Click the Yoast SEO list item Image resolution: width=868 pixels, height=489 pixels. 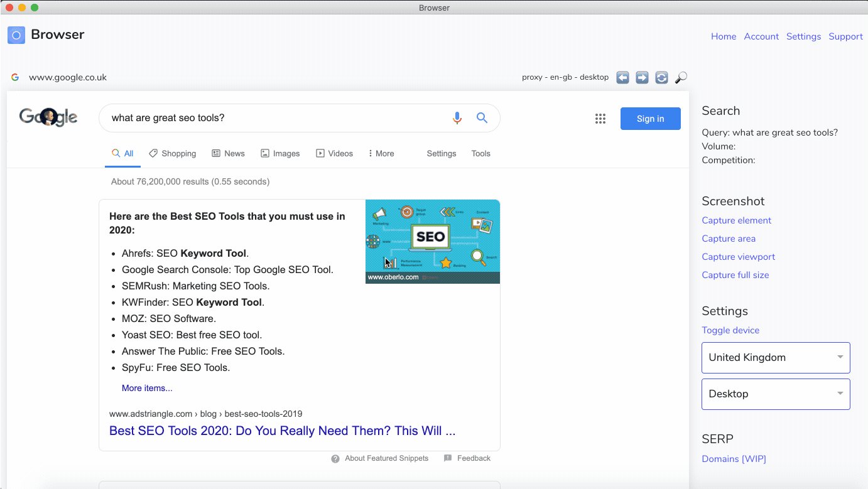(x=192, y=335)
